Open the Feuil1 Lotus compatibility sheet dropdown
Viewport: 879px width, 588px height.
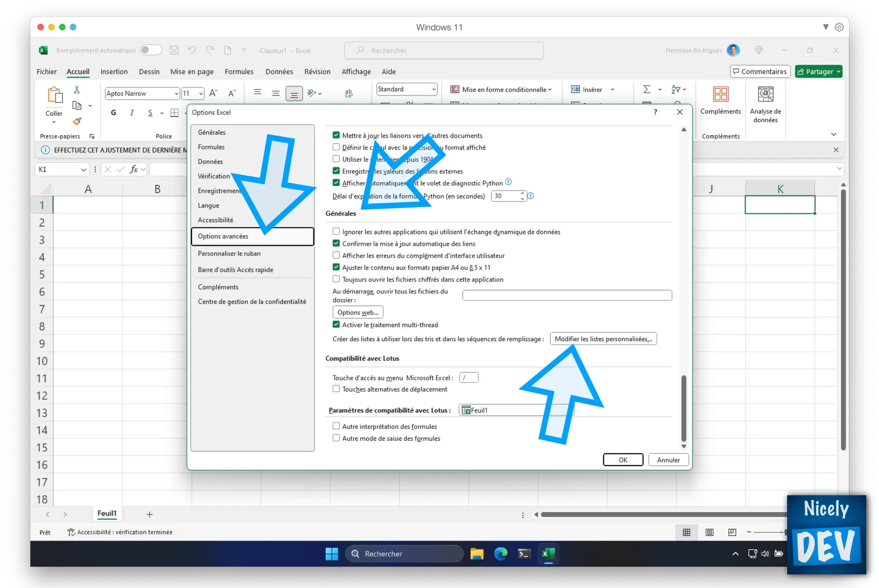tap(517, 410)
